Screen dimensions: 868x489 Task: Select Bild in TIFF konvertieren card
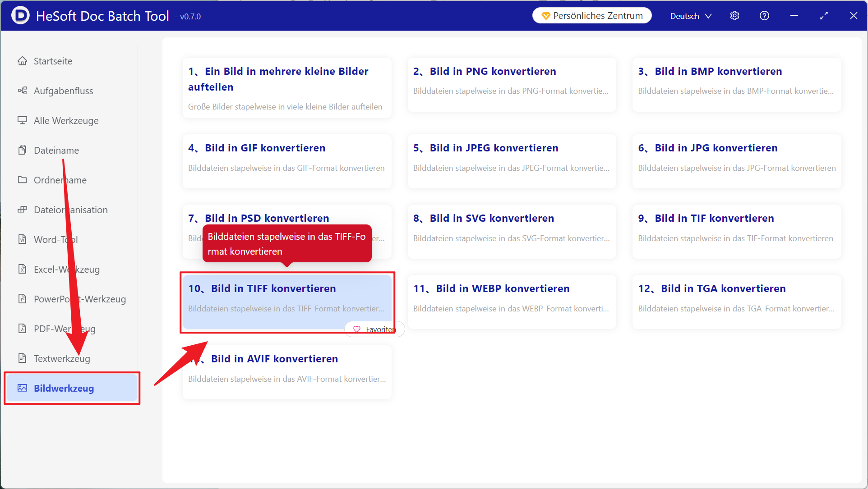[x=286, y=298]
